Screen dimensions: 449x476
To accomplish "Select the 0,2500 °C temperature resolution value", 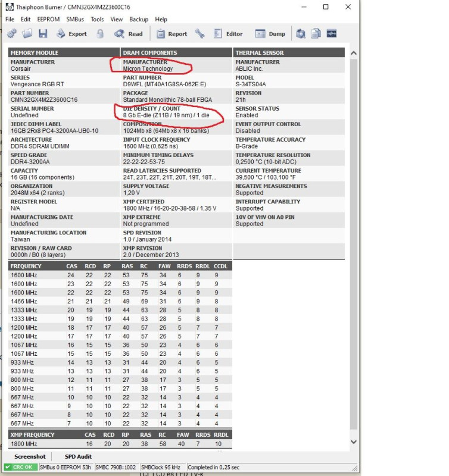I will pyautogui.click(x=266, y=162).
